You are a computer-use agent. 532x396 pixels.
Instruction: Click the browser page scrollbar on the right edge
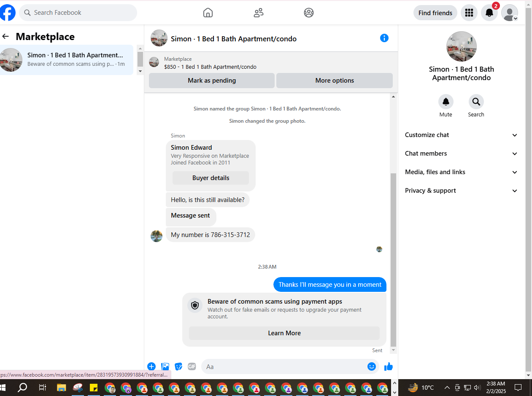528,190
